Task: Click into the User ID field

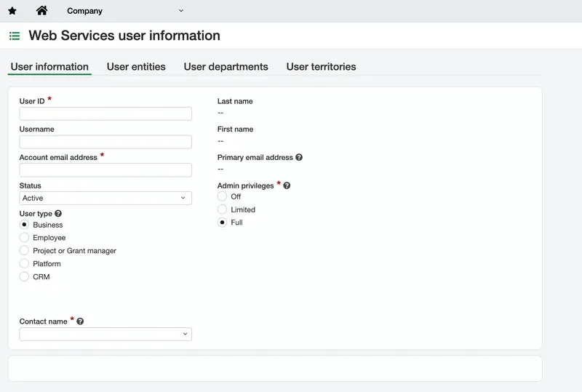Action: coord(105,113)
